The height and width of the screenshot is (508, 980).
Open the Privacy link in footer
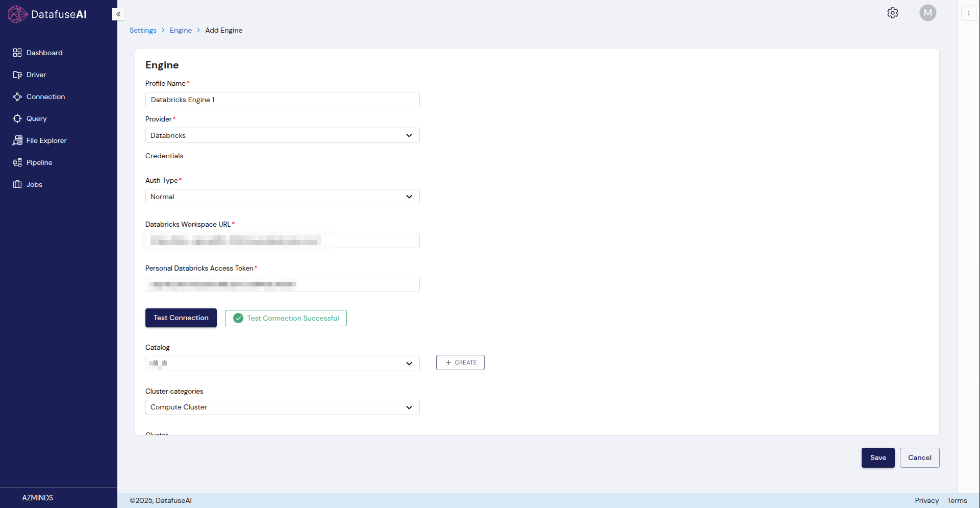click(926, 500)
